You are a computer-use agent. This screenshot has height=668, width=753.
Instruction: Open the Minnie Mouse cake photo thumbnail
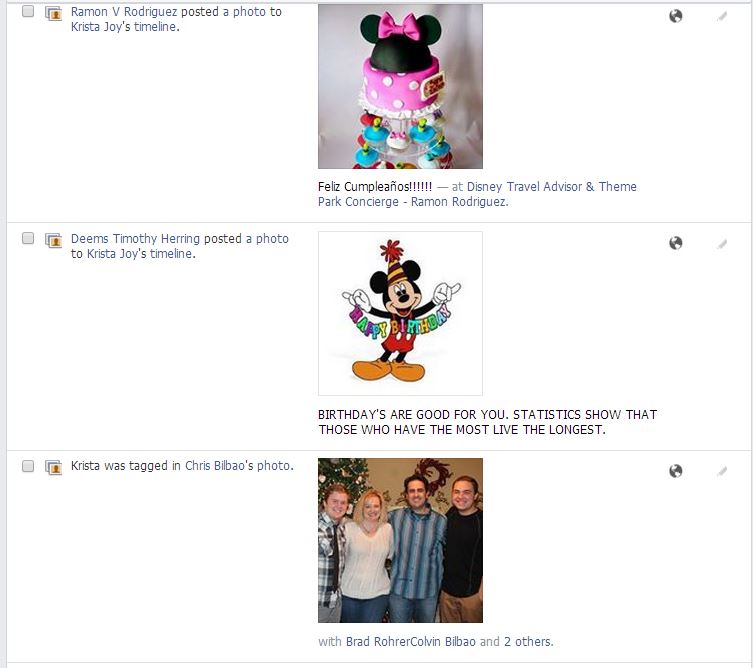tap(400, 86)
